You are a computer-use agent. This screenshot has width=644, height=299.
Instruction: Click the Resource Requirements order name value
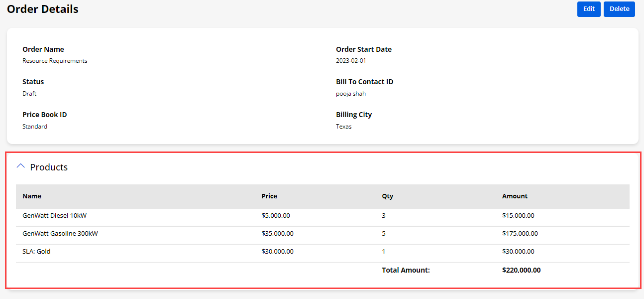(55, 61)
